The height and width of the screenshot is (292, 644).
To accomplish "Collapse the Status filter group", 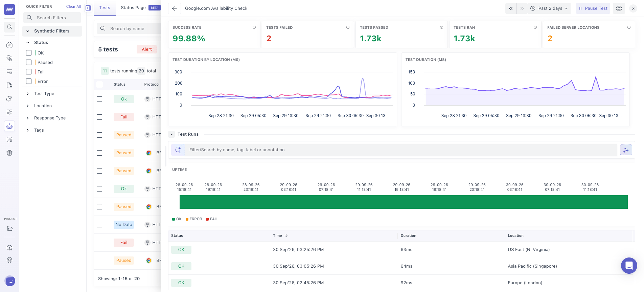I will pyautogui.click(x=28, y=43).
